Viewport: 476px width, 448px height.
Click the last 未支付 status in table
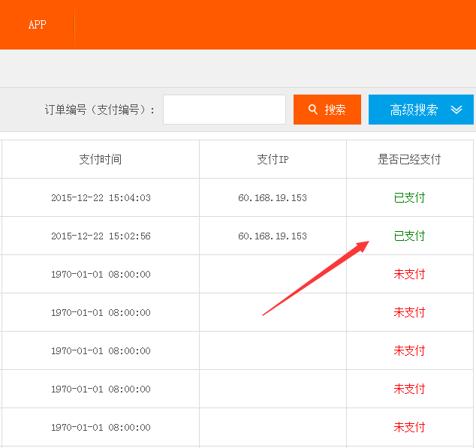coord(409,427)
